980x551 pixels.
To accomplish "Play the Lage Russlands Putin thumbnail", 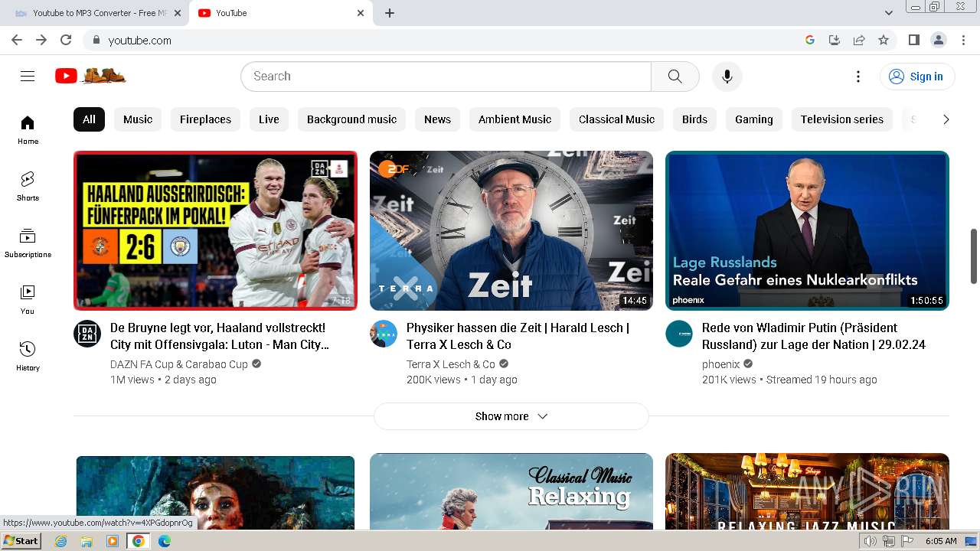I will click(x=807, y=230).
